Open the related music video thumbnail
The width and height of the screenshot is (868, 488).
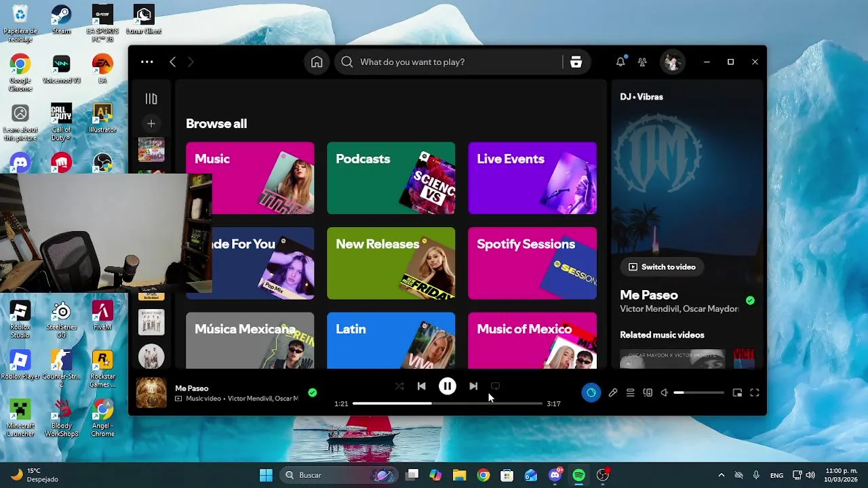click(672, 359)
